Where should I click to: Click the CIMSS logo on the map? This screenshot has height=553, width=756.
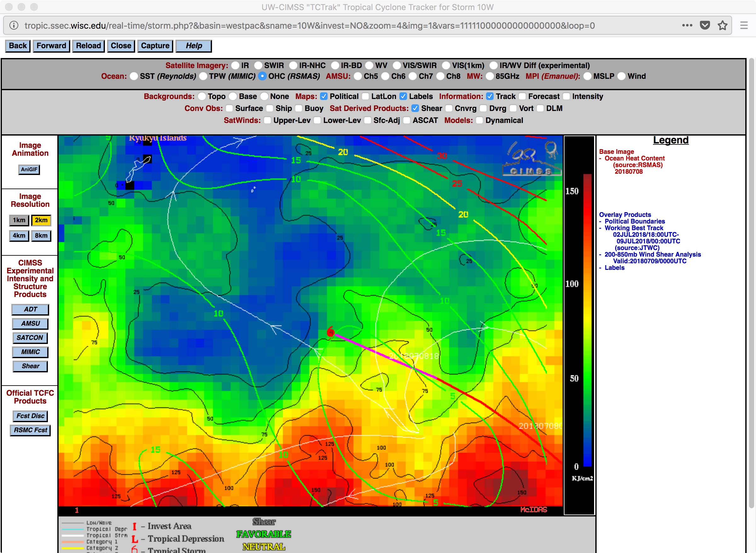click(x=532, y=159)
